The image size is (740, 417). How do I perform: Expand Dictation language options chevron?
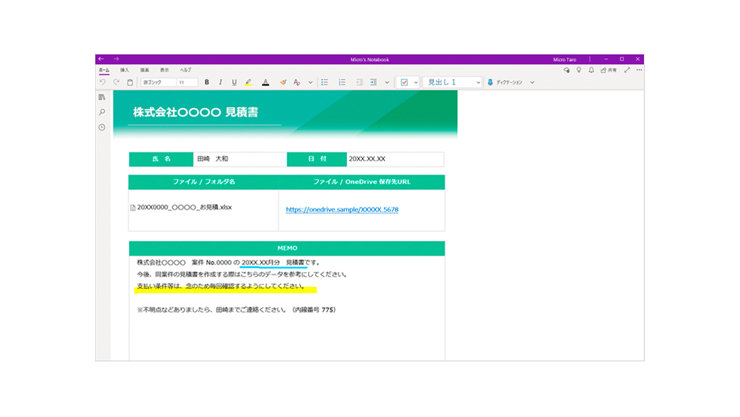[532, 83]
